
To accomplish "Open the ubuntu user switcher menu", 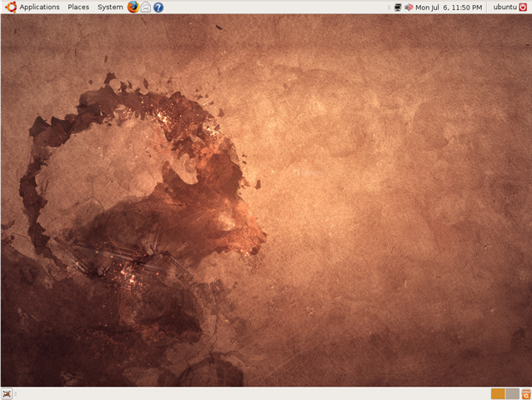I will coord(504,7).
